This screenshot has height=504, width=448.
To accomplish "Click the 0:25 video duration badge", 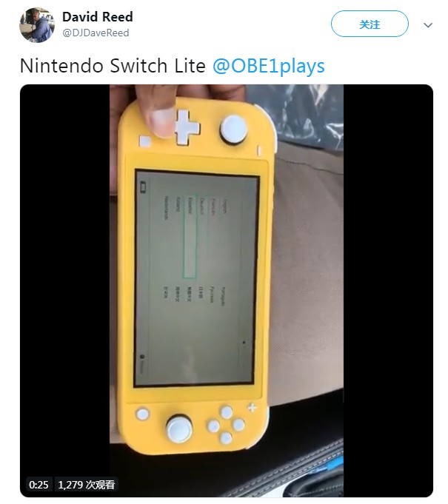I will tap(39, 485).
